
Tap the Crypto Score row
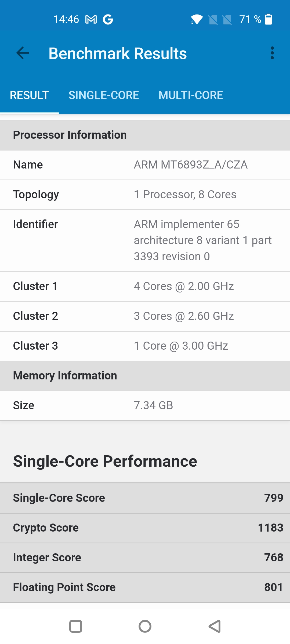tap(145, 528)
